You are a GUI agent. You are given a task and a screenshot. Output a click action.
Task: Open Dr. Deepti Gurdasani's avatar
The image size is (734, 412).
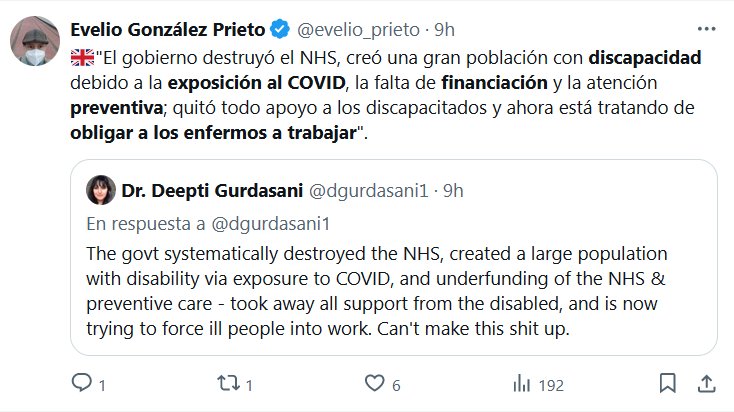point(100,189)
